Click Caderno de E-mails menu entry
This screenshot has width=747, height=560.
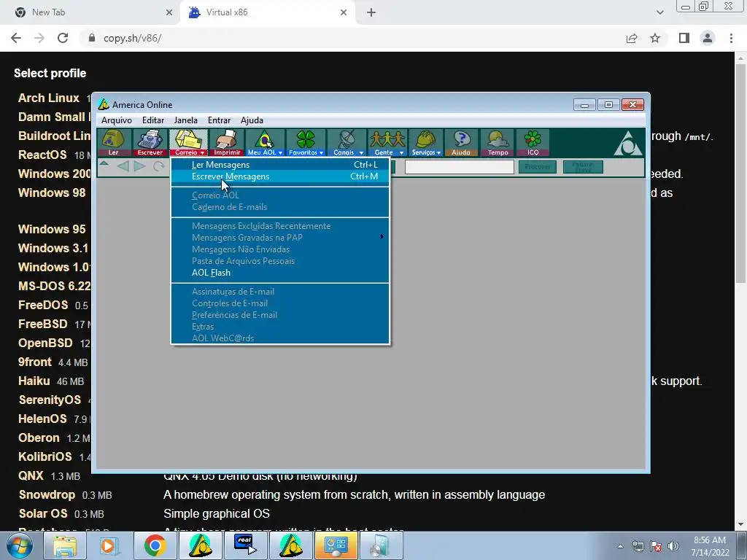click(x=280, y=207)
